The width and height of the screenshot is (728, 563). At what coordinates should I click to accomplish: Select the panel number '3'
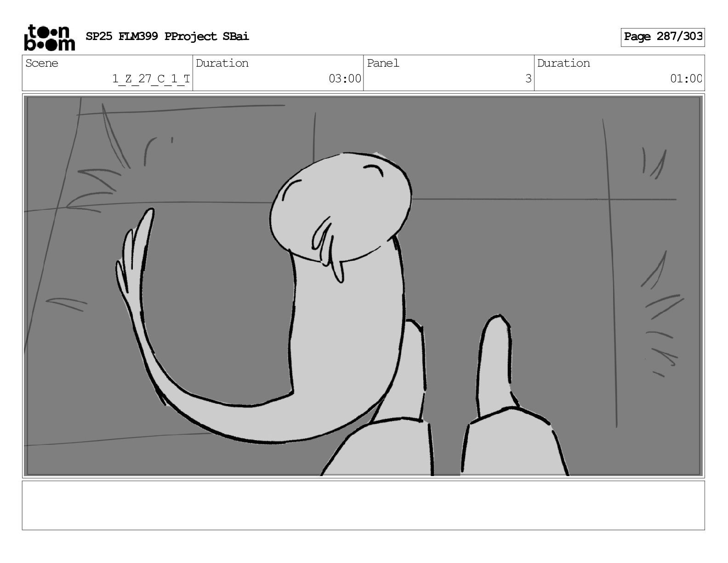(528, 79)
